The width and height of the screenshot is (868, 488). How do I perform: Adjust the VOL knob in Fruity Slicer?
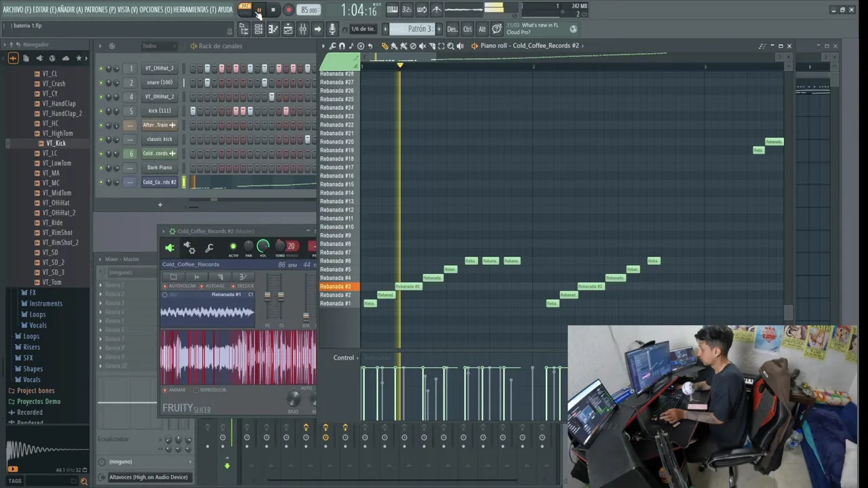tap(263, 246)
